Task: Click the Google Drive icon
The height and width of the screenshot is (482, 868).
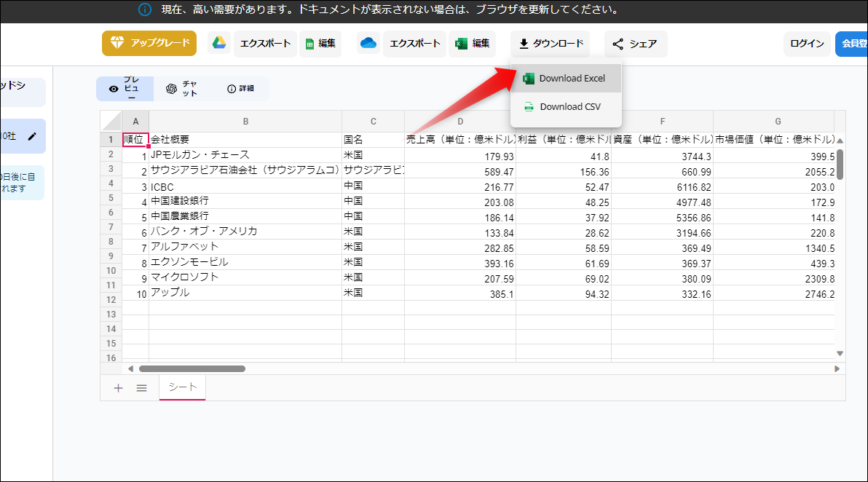Action: coord(219,43)
